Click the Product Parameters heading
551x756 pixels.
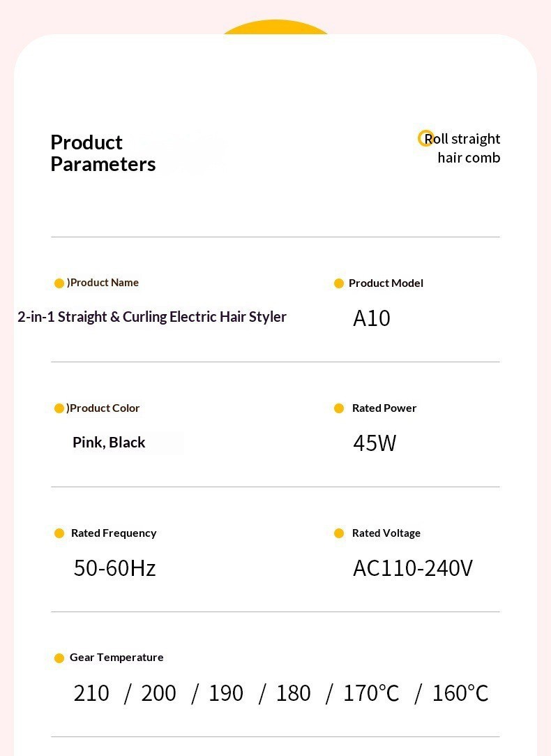click(x=103, y=154)
